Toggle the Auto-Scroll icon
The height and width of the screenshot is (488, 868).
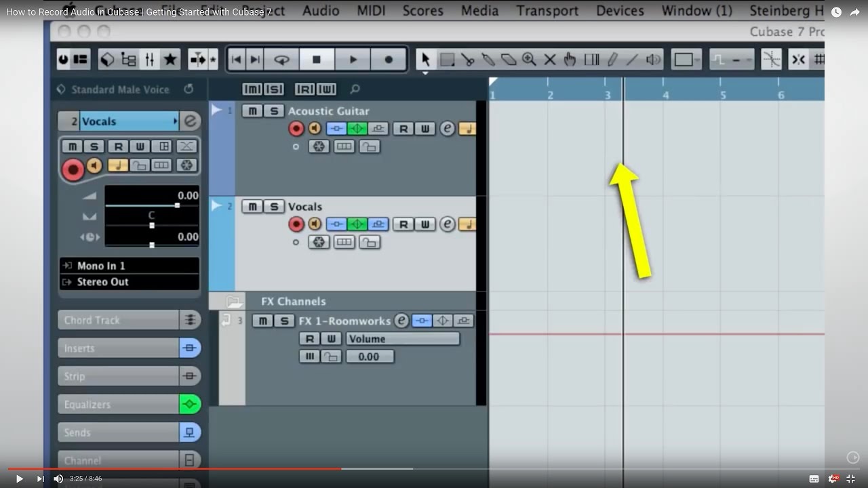(198, 60)
